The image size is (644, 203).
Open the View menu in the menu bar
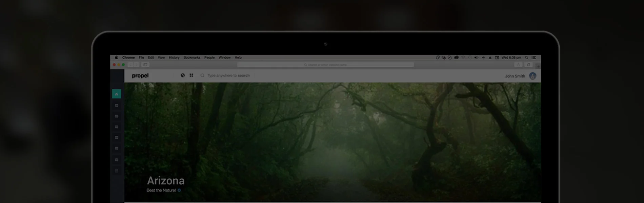pyautogui.click(x=161, y=58)
